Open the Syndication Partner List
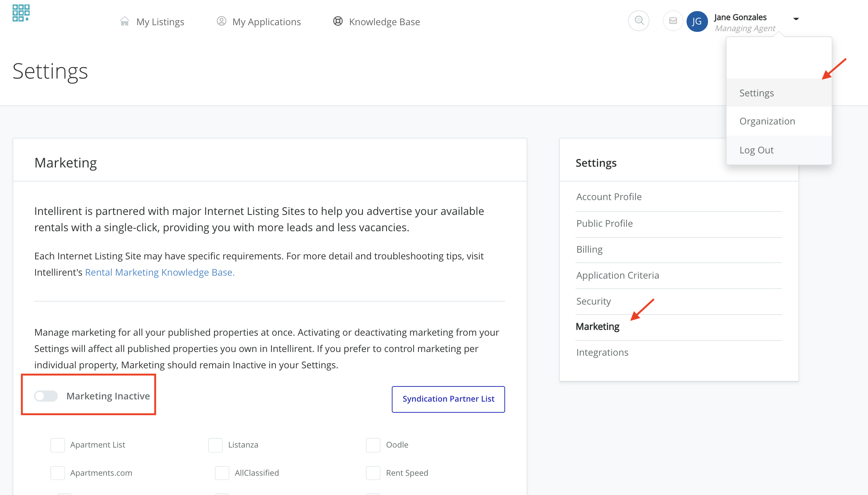 pos(448,399)
